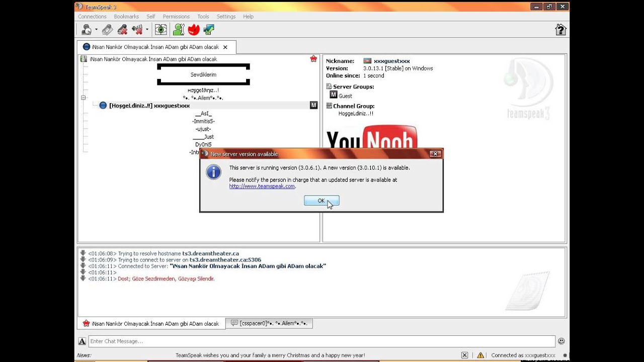Viewport: 644px width, 362px height.
Task: Click 'Connected as xxxguestxxx' status text
Action: 523,355
